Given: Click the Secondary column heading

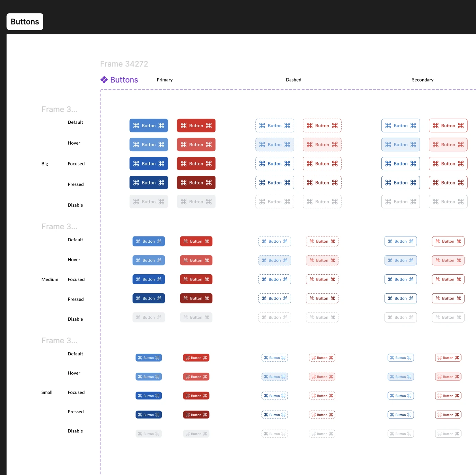Looking at the screenshot, I should pyautogui.click(x=423, y=80).
